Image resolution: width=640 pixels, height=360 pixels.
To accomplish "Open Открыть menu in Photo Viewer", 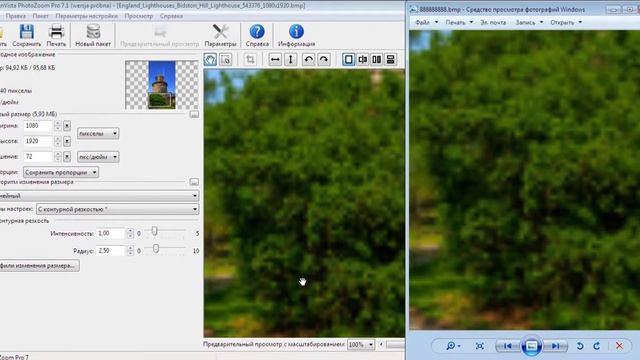I will 566,22.
